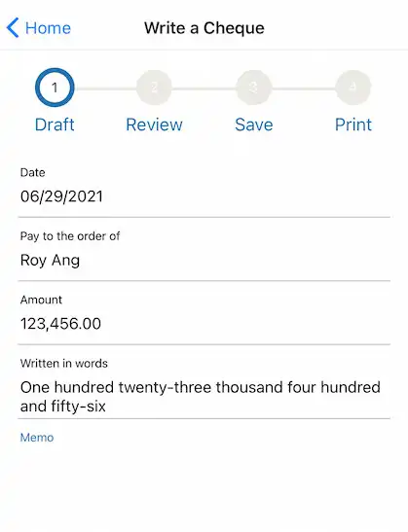Go to the Print step
Viewport: 408px width, 532px height.
[x=353, y=124]
